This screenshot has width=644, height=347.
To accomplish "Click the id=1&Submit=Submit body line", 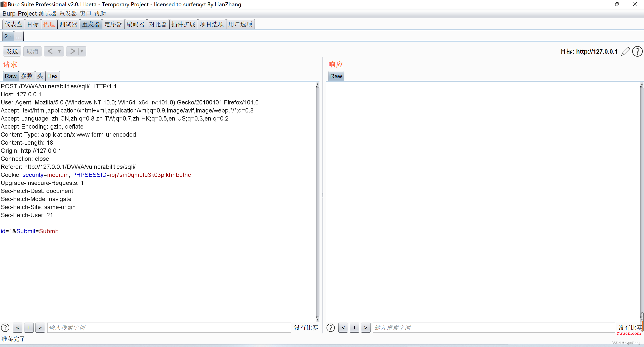I will point(29,231).
